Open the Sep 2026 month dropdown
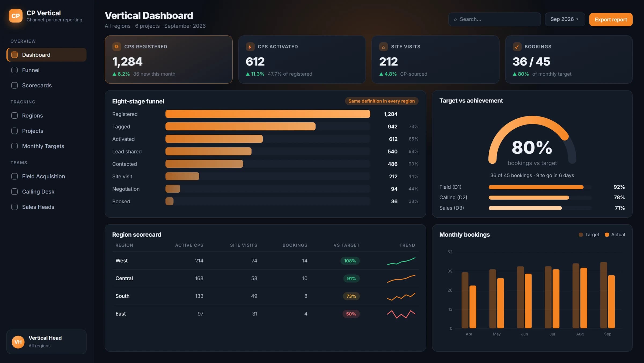The height and width of the screenshot is (363, 644). pos(565,19)
